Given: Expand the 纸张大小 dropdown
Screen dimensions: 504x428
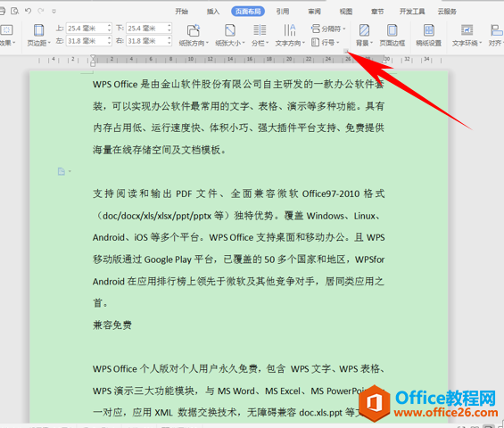Looking at the screenshot, I should 244,43.
